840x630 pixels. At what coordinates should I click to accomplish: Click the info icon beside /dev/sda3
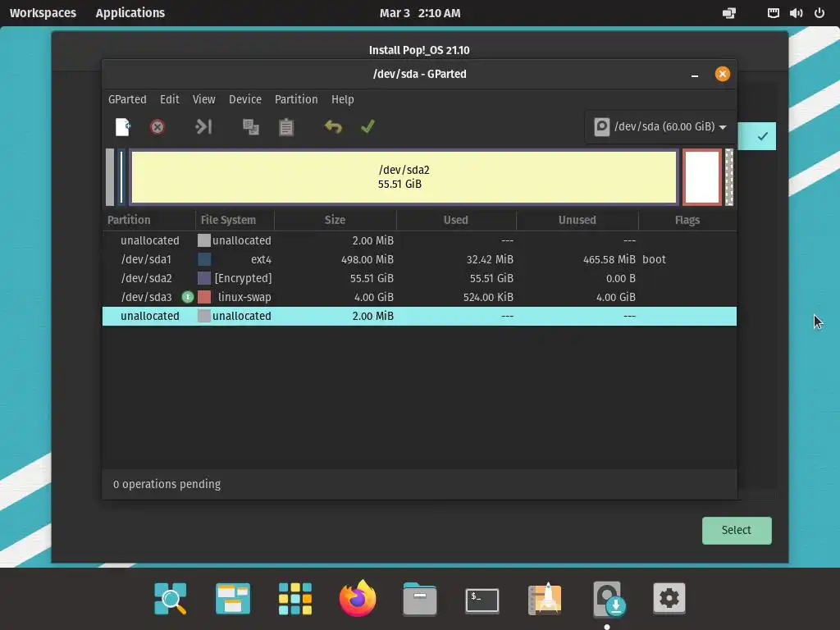click(188, 297)
